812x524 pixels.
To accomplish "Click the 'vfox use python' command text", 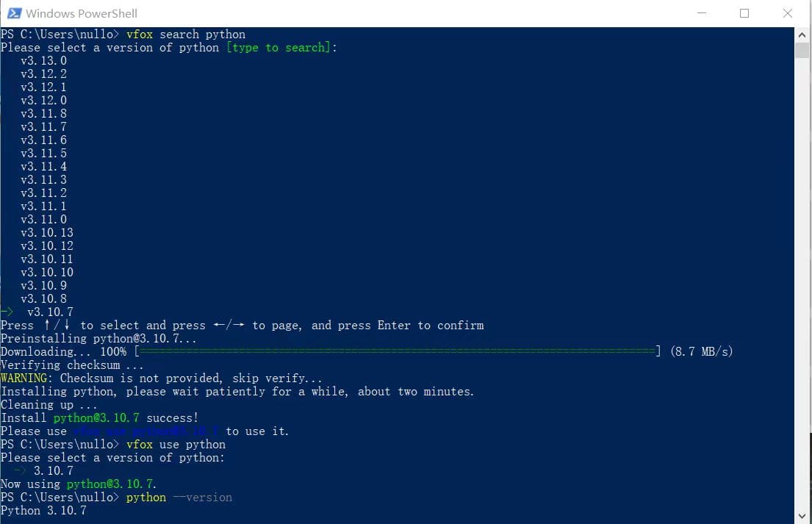I will (x=176, y=444).
